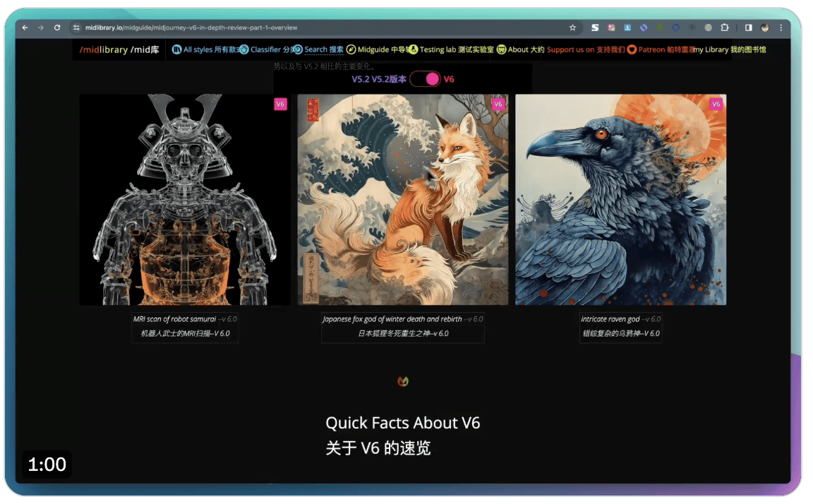This screenshot has height=504, width=813.
Task: Go back with the browser back arrow
Action: pos(25,28)
